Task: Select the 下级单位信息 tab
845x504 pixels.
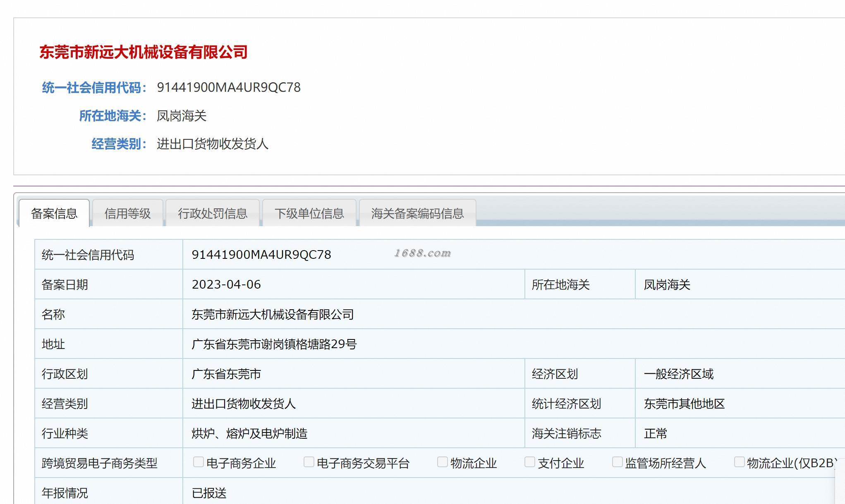Action: coord(309,213)
